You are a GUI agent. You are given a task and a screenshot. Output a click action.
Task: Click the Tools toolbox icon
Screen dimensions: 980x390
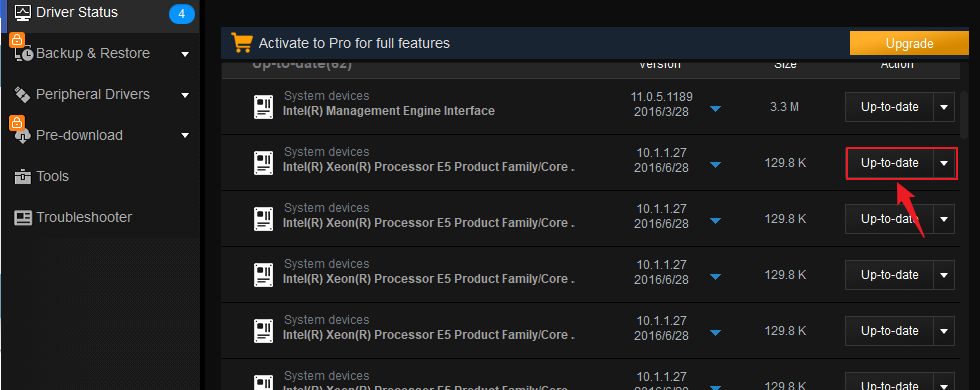click(22, 177)
